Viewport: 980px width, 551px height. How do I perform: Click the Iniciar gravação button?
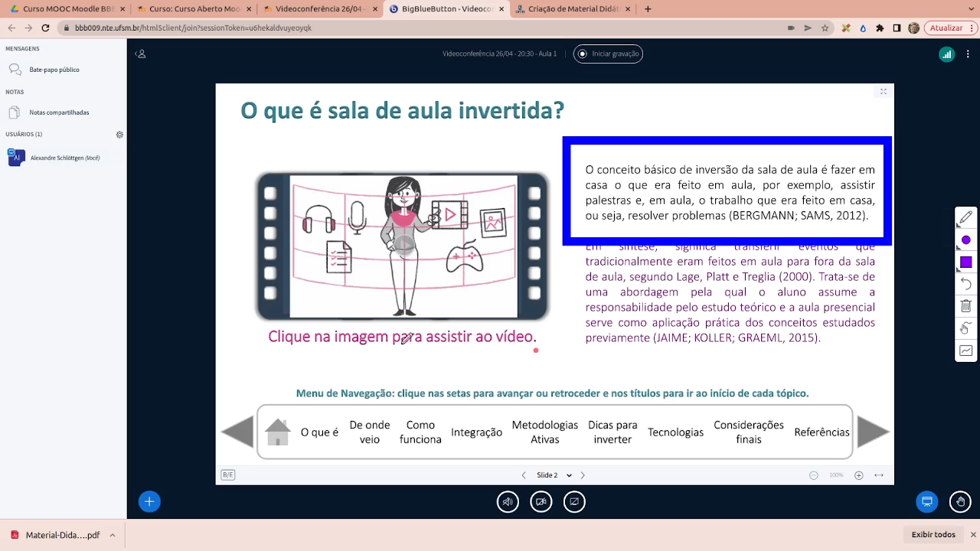(608, 54)
